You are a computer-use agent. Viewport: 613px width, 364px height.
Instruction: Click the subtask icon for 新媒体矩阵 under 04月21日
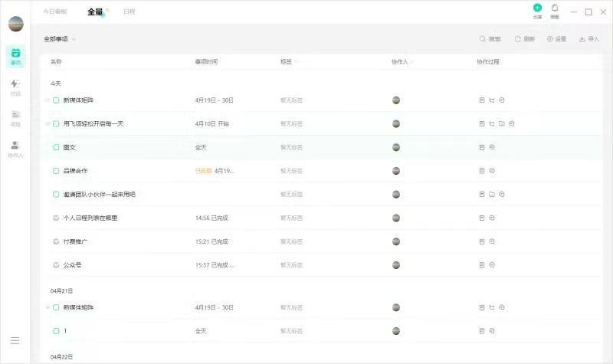coord(492,307)
